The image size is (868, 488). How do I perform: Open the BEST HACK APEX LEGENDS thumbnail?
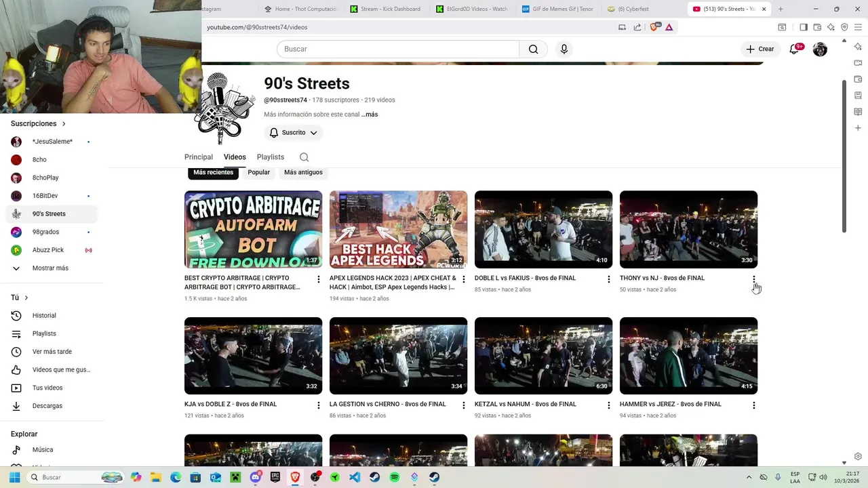point(398,229)
